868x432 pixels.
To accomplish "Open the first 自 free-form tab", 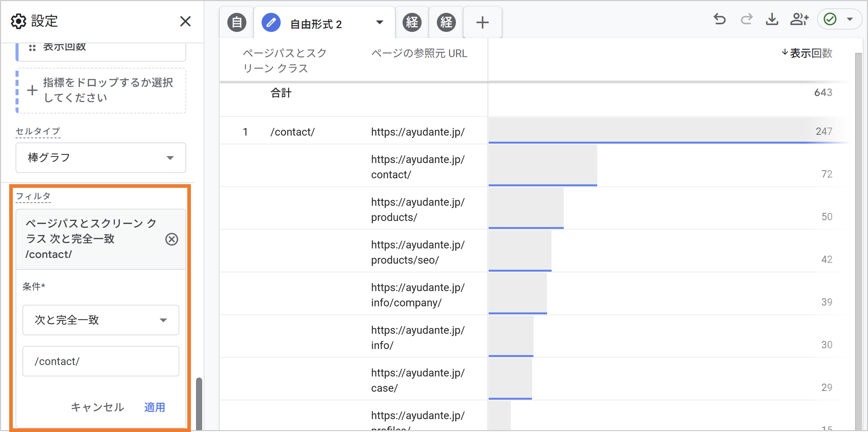I will (x=237, y=23).
